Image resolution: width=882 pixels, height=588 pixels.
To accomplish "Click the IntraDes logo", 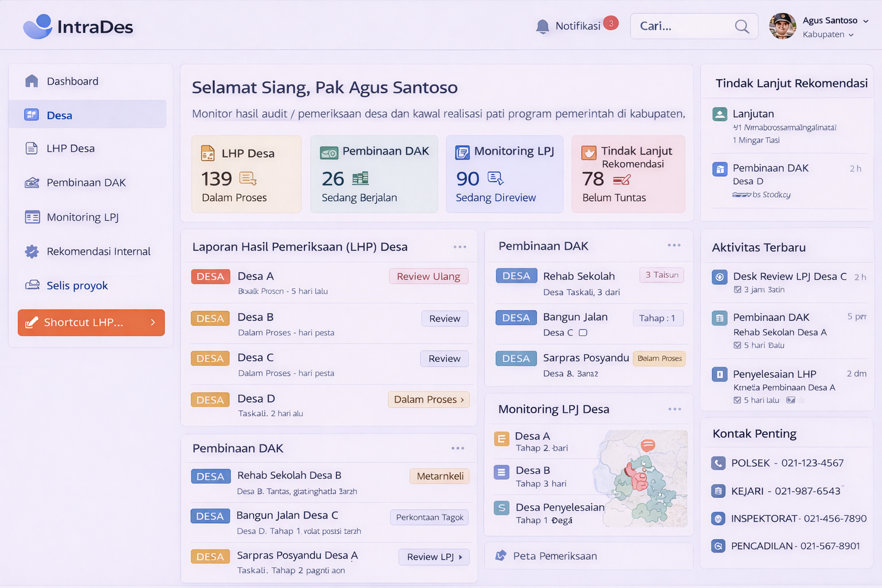I will click(x=78, y=26).
